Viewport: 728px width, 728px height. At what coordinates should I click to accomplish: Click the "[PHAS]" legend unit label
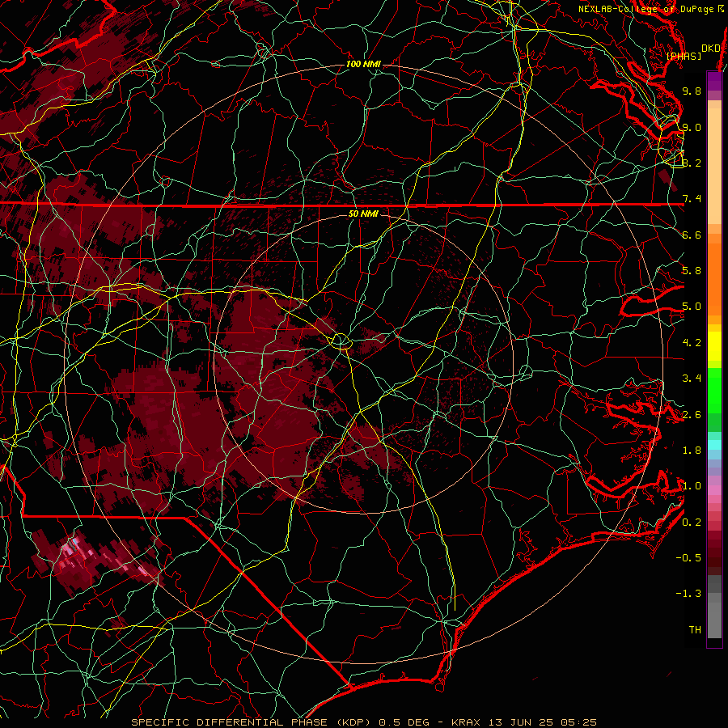pyautogui.click(x=684, y=56)
